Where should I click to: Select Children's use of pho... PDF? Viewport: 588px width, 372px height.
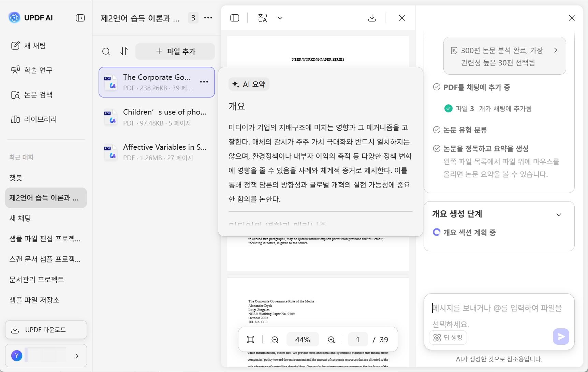[x=157, y=117]
